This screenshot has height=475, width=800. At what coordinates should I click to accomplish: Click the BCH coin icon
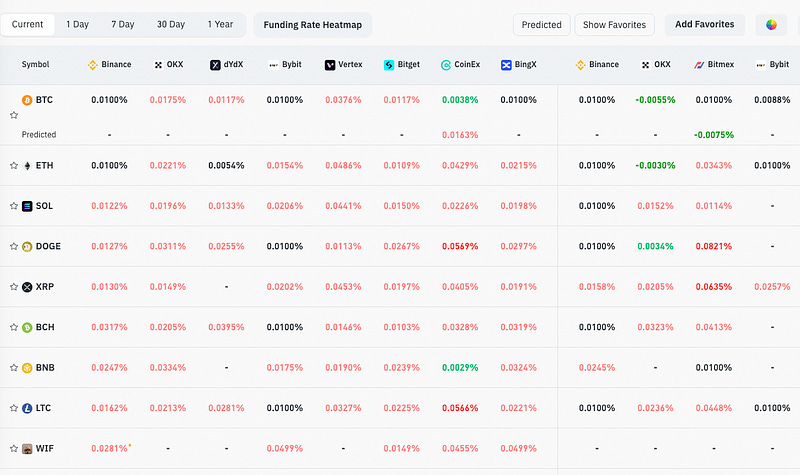pos(27,327)
